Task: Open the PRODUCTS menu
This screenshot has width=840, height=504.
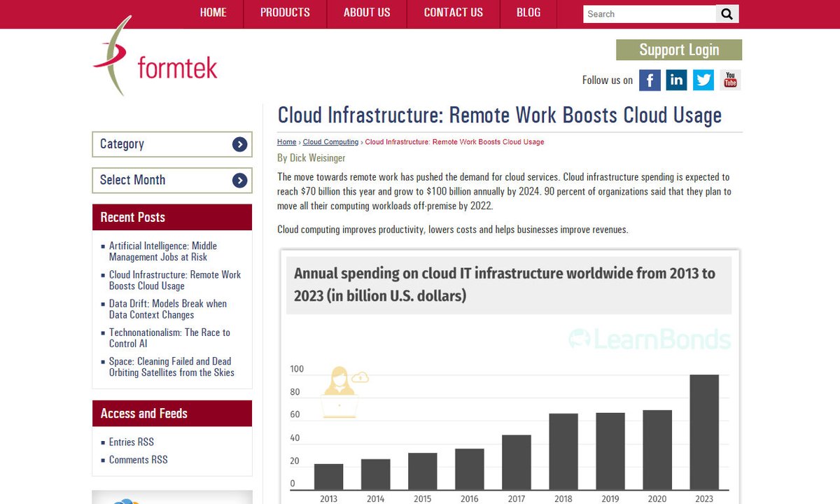Action: pos(284,12)
